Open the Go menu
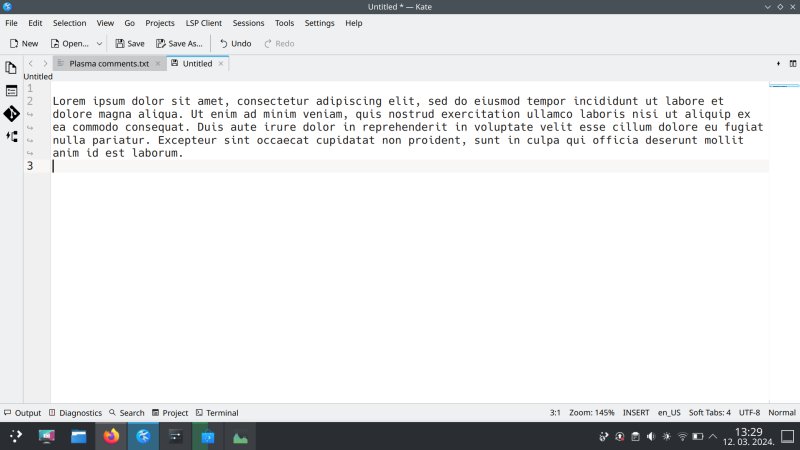Image resolution: width=800 pixels, height=450 pixels. 130,23
